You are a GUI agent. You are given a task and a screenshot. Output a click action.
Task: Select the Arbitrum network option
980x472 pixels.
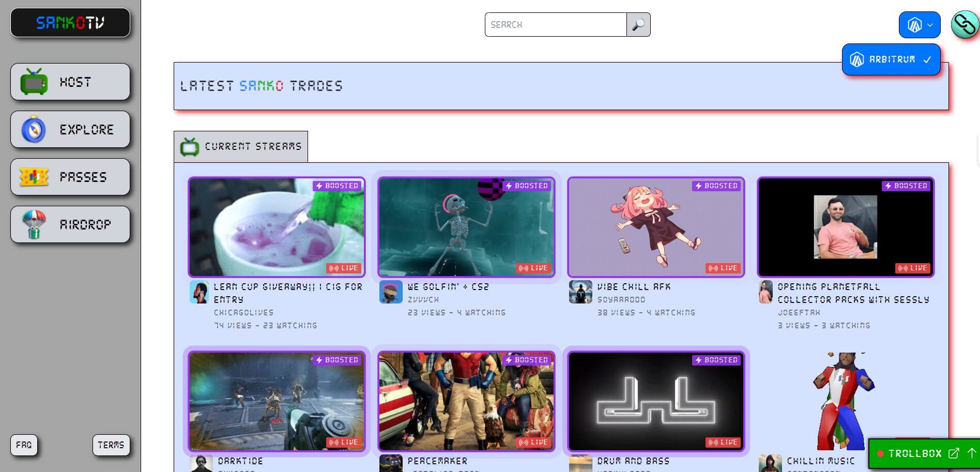click(891, 59)
